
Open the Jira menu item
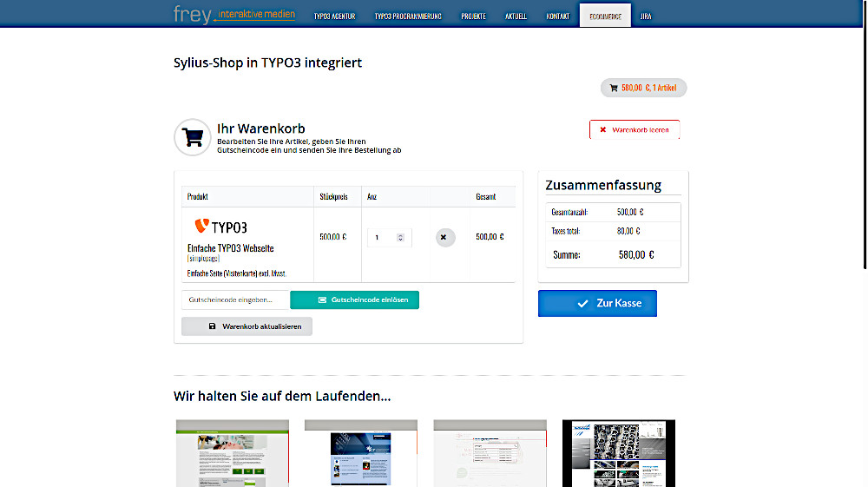tap(646, 16)
